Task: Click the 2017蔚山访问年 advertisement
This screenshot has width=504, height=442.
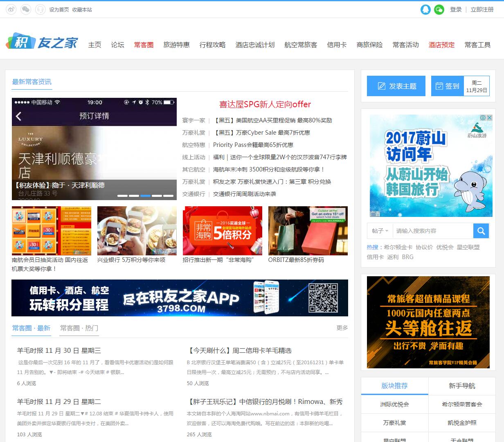Action: tap(431, 166)
